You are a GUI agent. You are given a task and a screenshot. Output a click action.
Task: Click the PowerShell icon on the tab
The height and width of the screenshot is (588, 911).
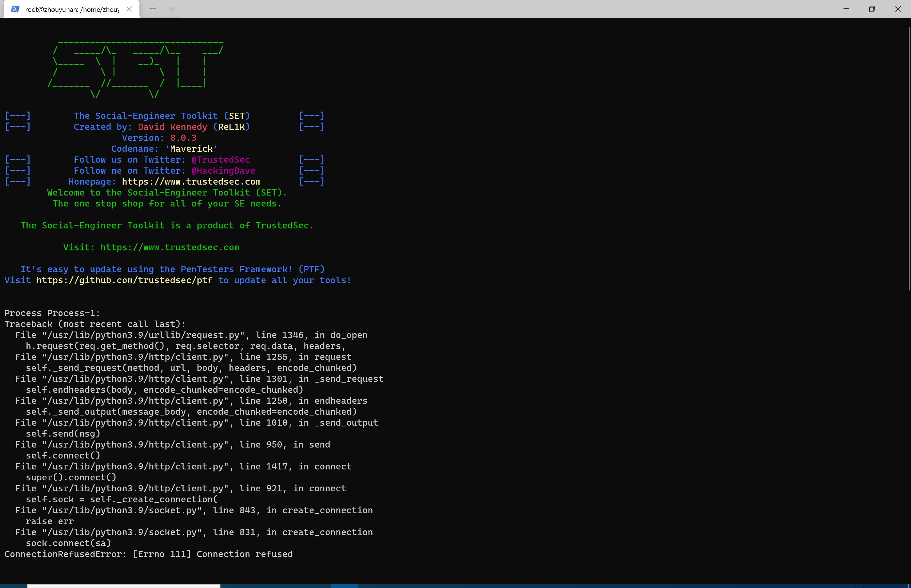[15, 9]
